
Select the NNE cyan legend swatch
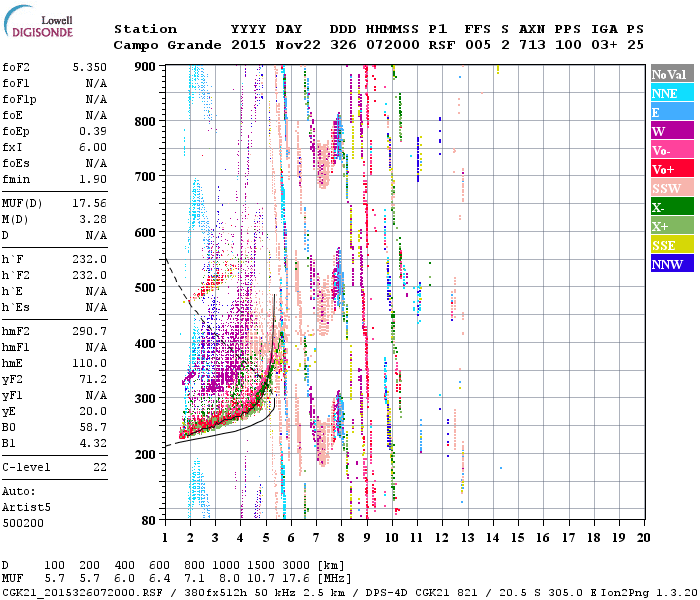(x=672, y=93)
